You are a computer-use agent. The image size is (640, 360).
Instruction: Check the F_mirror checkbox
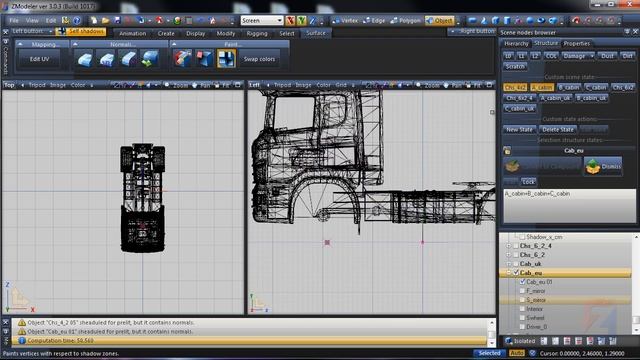522,291
